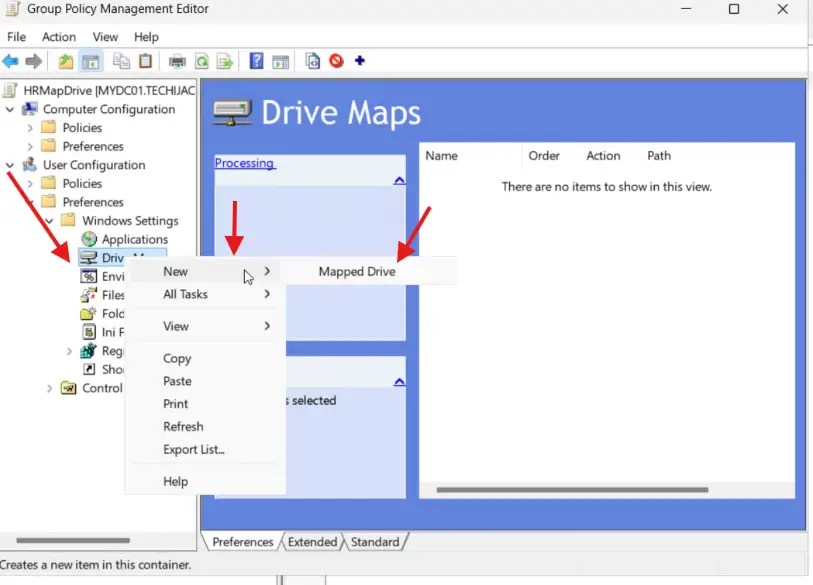
Task: Select the Applications tree item
Action: coord(135,240)
